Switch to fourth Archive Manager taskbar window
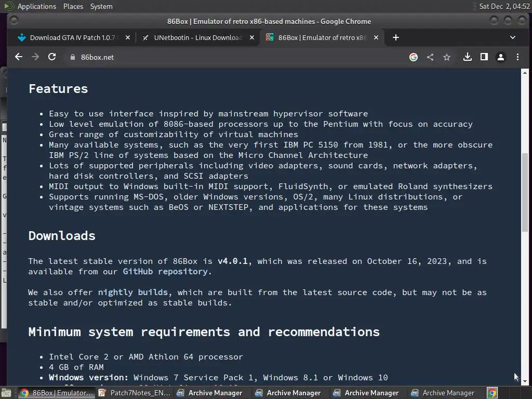This screenshot has width=532, height=399. 444,393
